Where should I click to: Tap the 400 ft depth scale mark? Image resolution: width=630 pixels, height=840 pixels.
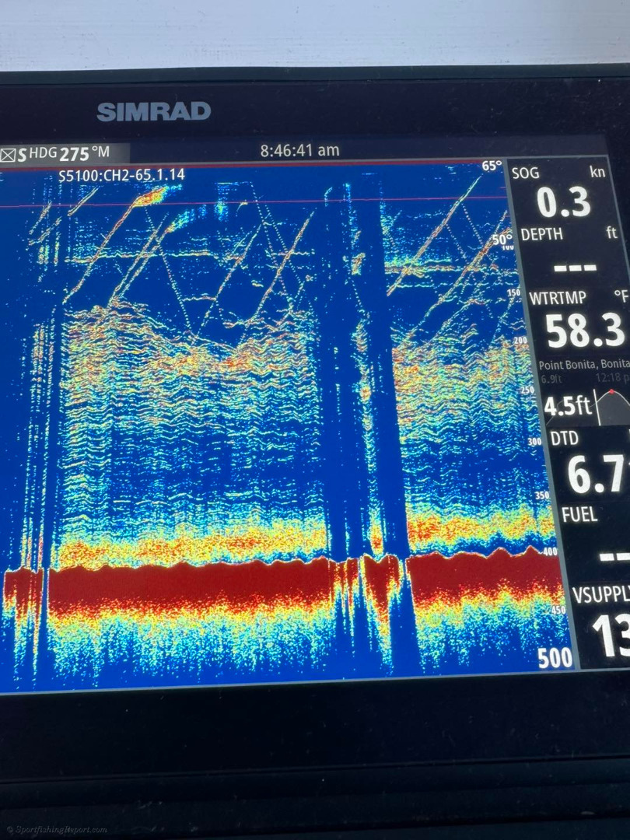(551, 551)
